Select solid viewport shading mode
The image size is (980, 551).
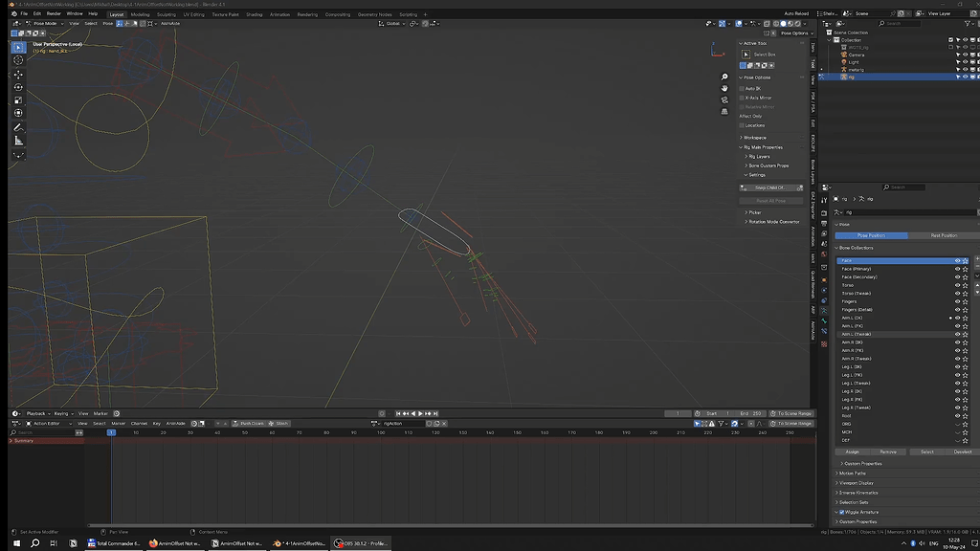[x=783, y=24]
